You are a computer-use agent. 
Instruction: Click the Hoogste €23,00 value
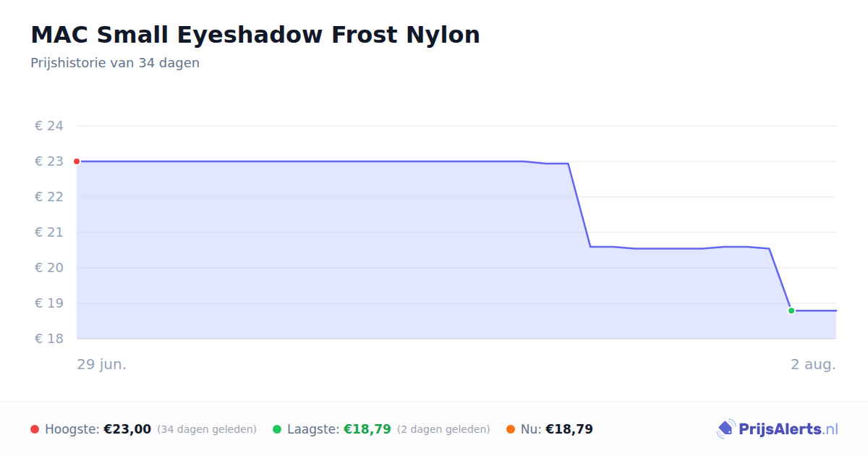pos(127,429)
